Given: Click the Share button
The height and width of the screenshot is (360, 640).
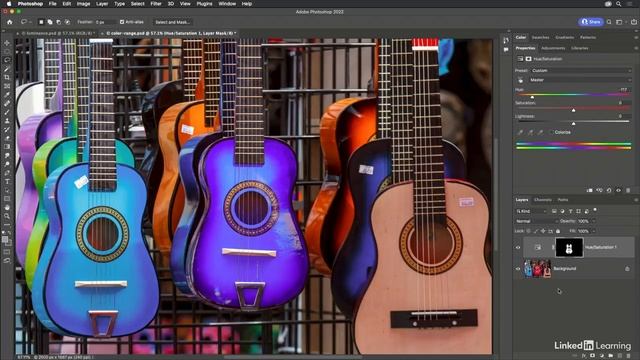Looking at the screenshot, I should pos(591,22).
